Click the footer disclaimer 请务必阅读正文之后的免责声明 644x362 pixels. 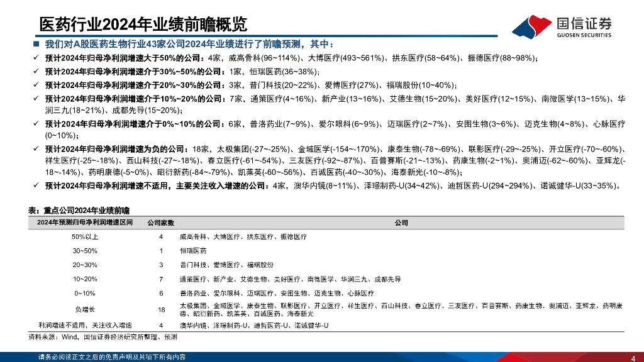(112, 357)
